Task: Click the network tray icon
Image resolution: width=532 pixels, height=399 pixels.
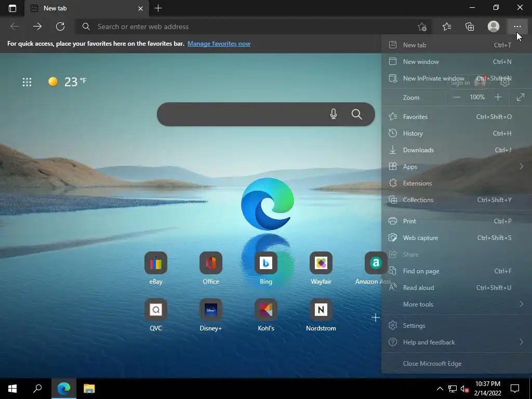Action: [453, 389]
